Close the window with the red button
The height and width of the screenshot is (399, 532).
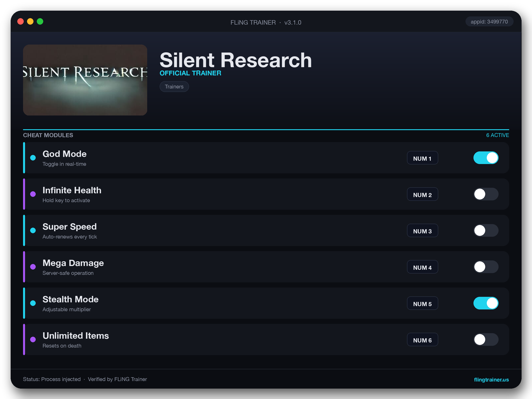(21, 22)
